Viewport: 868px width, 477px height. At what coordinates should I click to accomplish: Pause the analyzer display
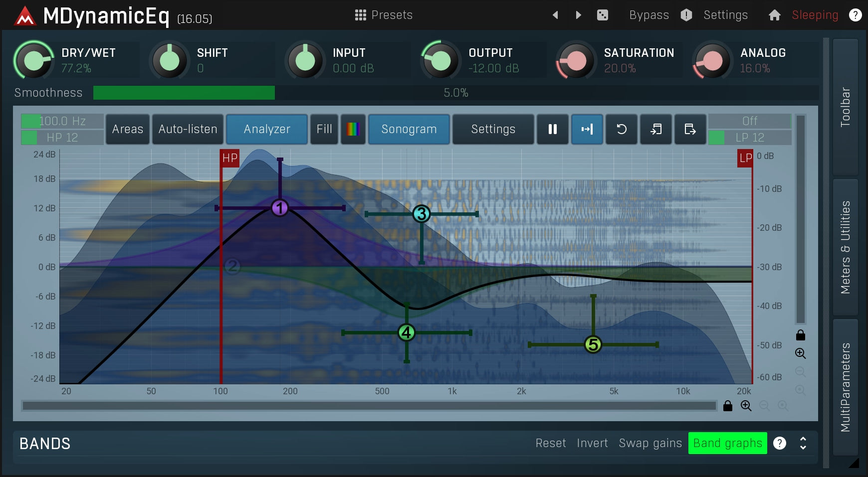(x=552, y=129)
